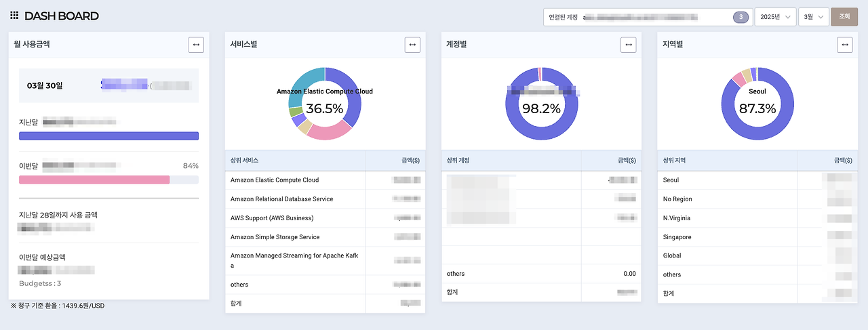
Task: Click the 연결된 계정 input field
Action: tap(648, 17)
